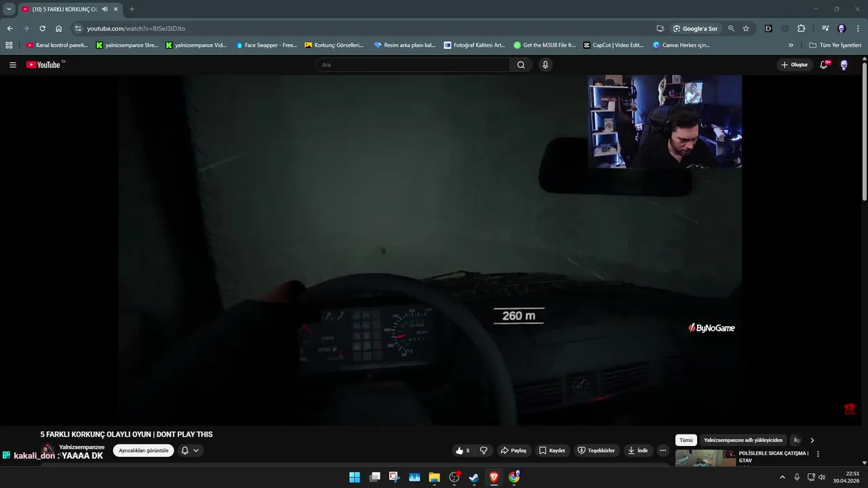Expand notification options chevron beside bell
This screenshot has width=868, height=488.
tap(196, 451)
